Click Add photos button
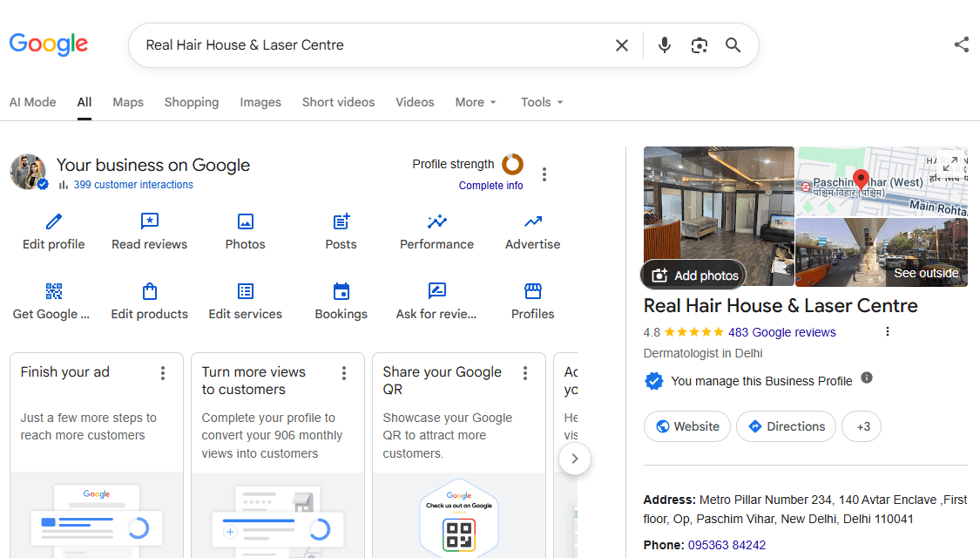This screenshot has height=558, width=980. tap(693, 276)
